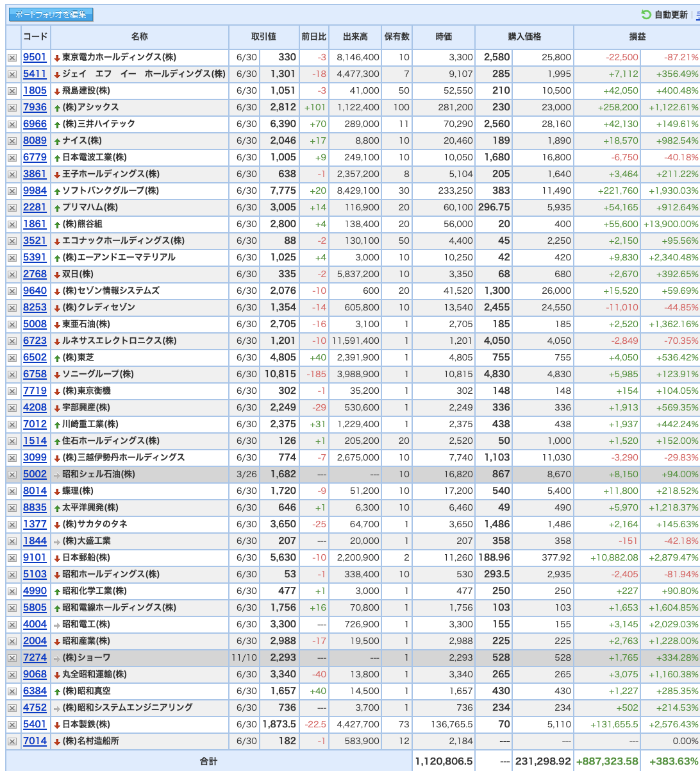
Task: Open stock code link 4004
Action: click(35, 624)
